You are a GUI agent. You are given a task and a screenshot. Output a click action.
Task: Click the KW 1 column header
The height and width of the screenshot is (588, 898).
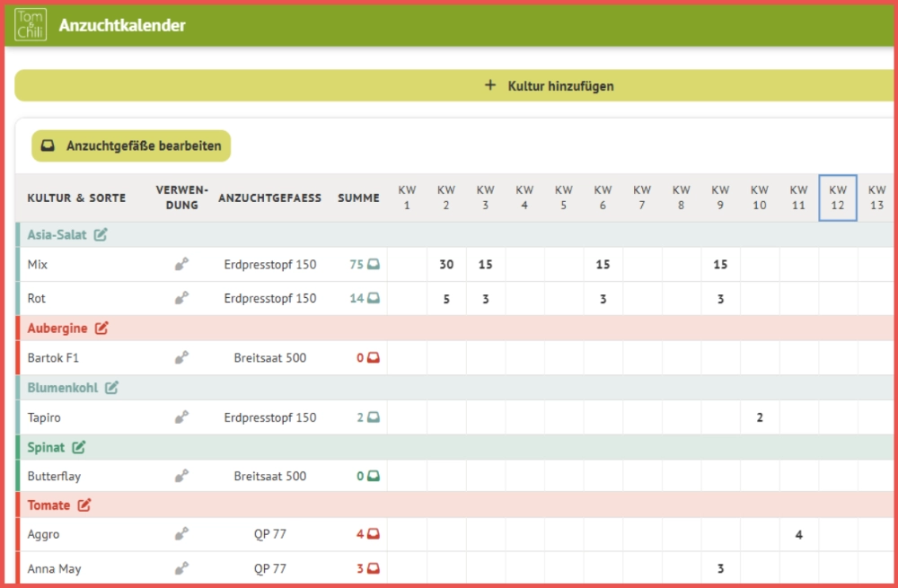(x=407, y=197)
